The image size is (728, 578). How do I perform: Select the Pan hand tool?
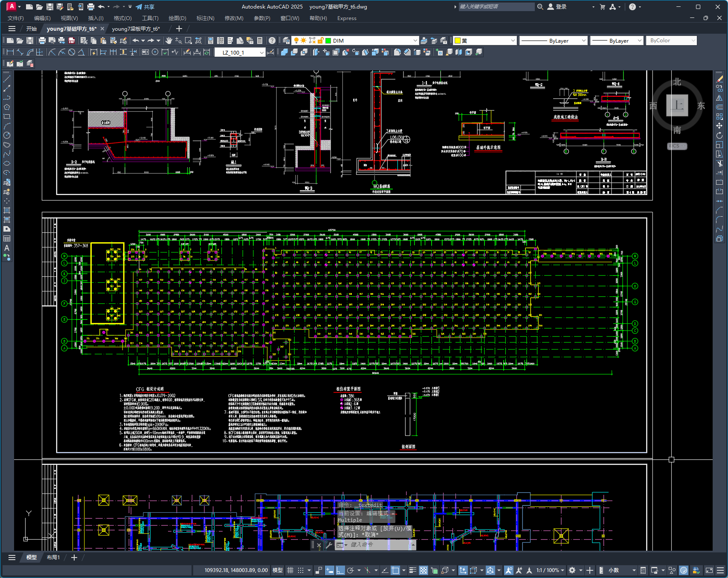169,41
